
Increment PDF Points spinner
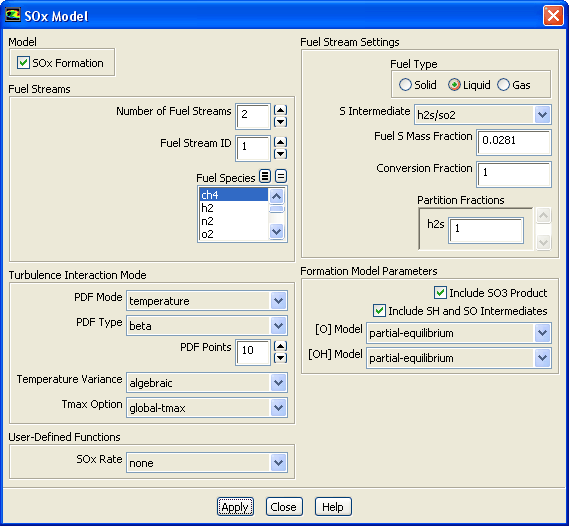point(280,346)
